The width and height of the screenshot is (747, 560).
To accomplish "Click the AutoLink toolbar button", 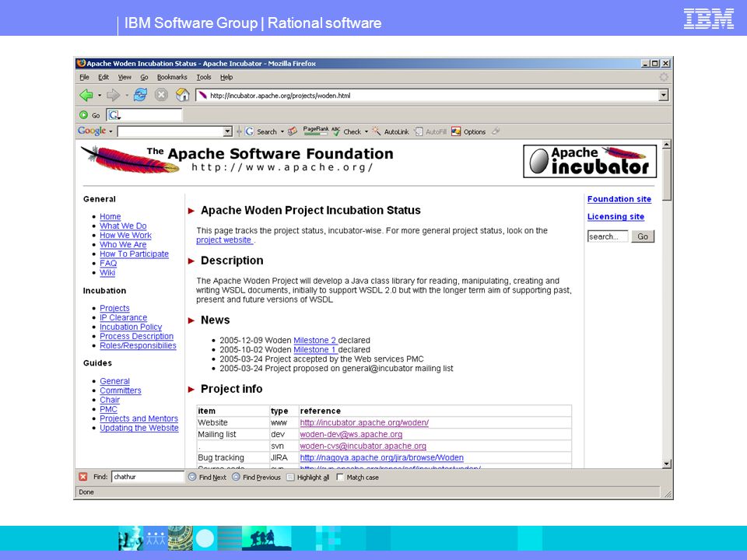I will coord(390,131).
